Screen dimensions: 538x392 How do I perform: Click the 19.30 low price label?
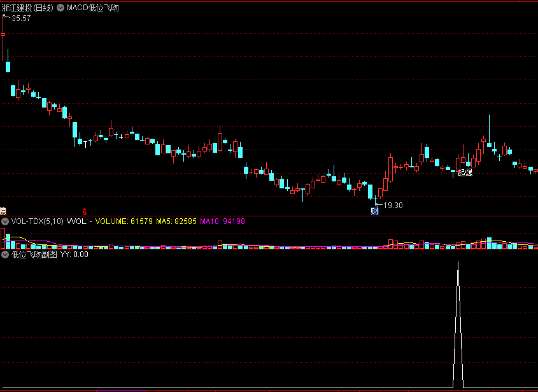393,206
